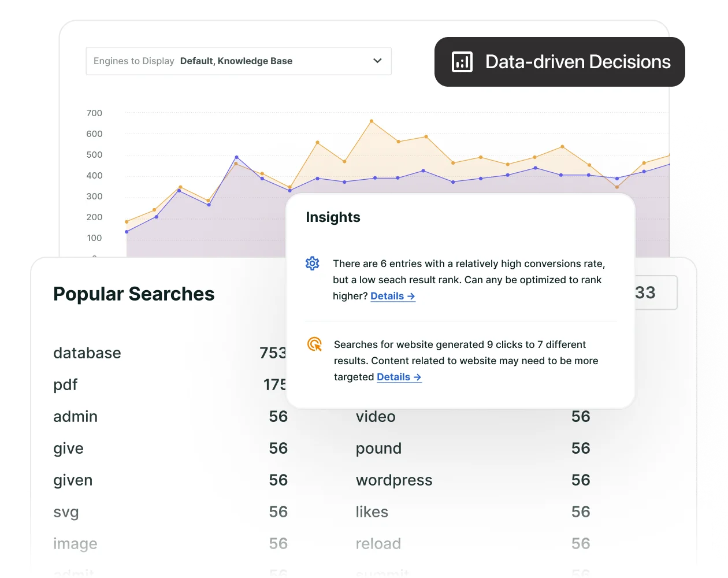Select a purple data point on the line chart
The height and width of the screenshot is (578, 728).
click(x=237, y=157)
